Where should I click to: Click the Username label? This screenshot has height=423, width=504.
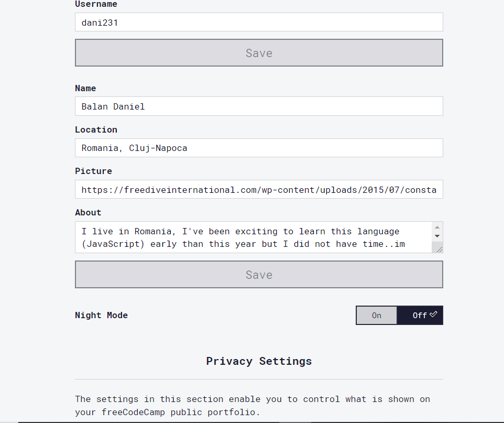[x=96, y=4]
